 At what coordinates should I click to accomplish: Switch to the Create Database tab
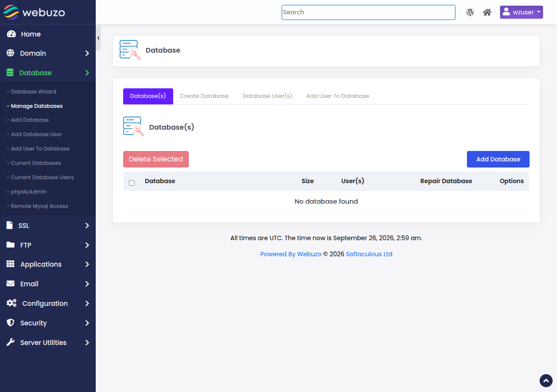[x=204, y=96]
